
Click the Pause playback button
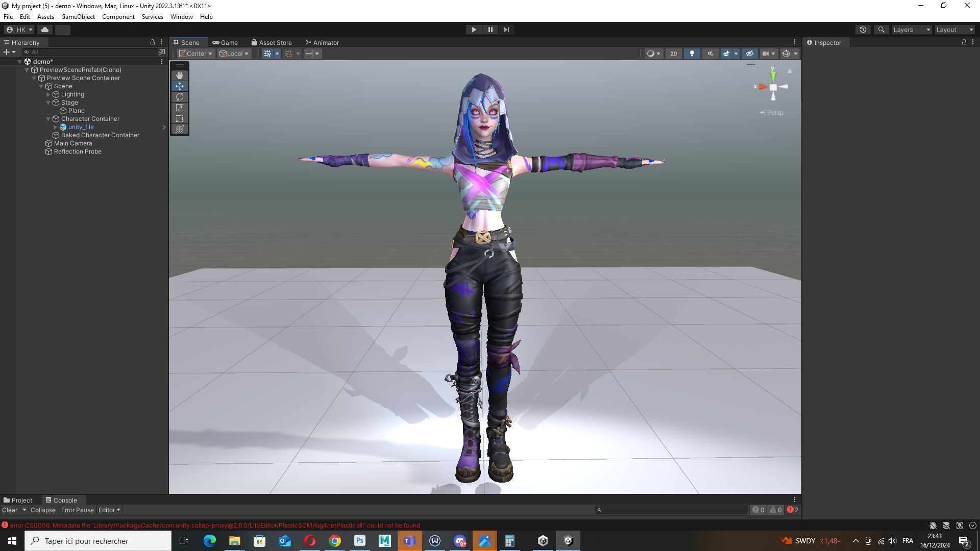(x=490, y=30)
